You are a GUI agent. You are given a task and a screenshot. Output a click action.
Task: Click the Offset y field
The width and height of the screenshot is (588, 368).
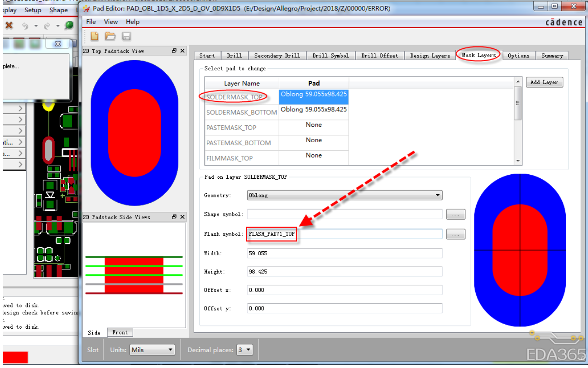(x=344, y=308)
